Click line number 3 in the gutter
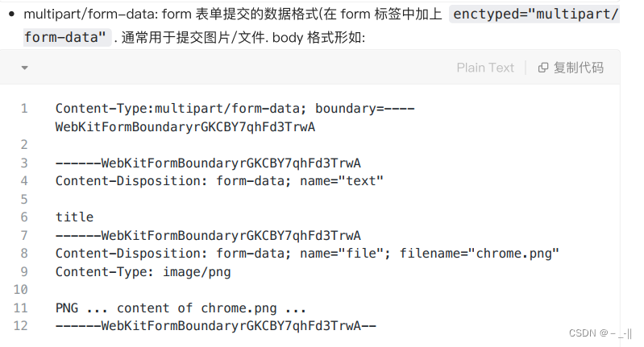The width and height of the screenshot is (644, 347). (24, 163)
